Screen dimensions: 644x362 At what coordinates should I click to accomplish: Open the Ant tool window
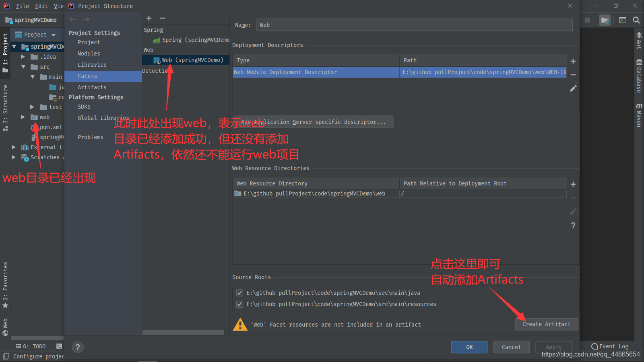click(639, 41)
